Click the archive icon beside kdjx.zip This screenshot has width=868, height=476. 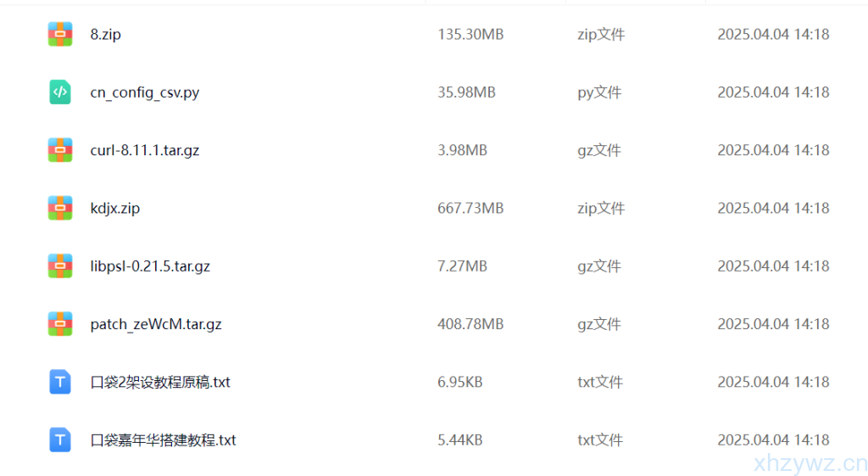(x=60, y=208)
